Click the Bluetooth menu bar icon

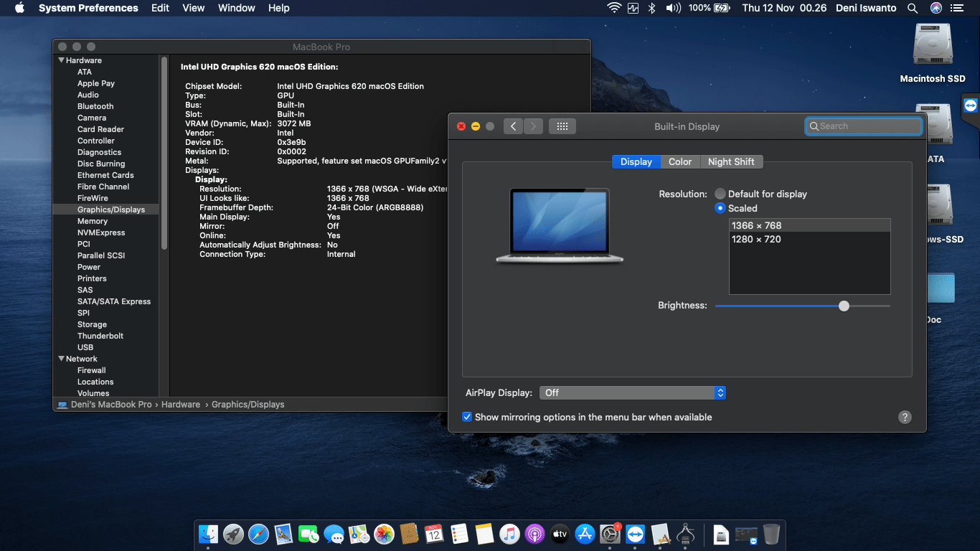[x=652, y=8]
